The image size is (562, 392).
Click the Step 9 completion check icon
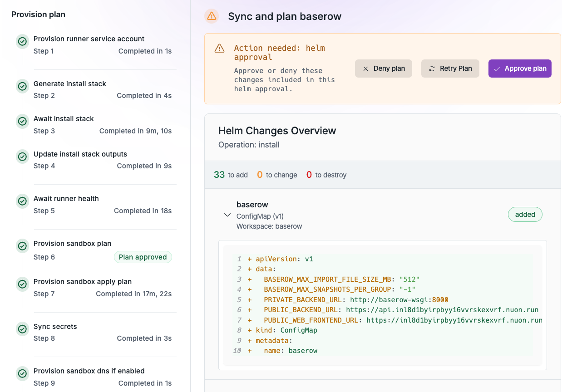pyautogui.click(x=22, y=373)
